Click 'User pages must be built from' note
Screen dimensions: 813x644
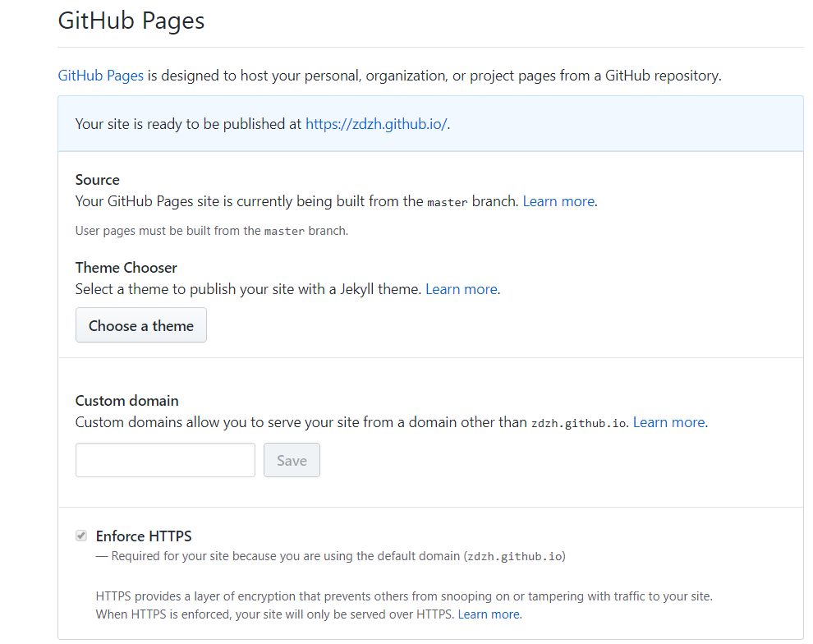click(212, 231)
